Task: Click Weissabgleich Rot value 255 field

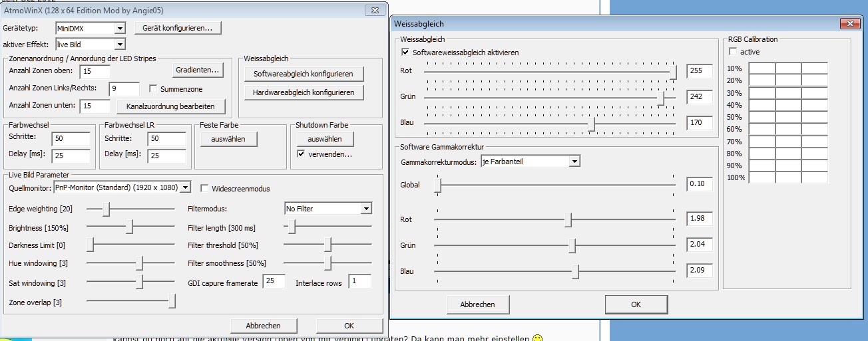Action: pos(700,71)
